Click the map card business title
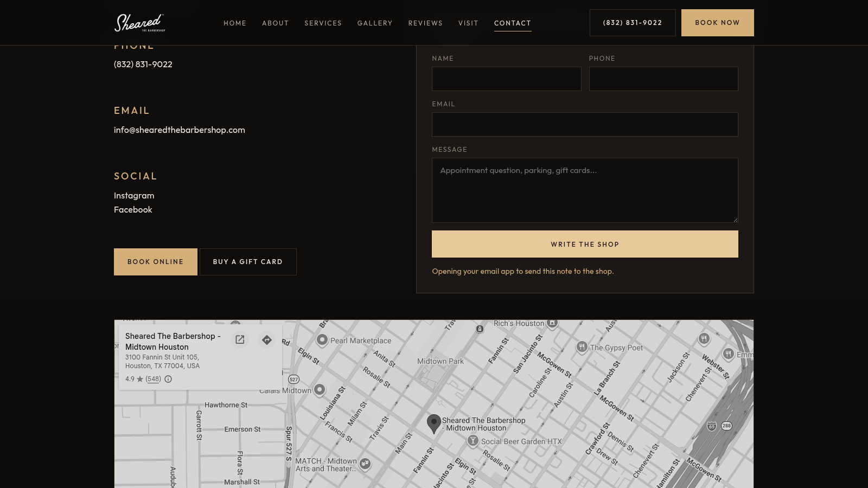This screenshot has height=488, width=868. [x=173, y=342]
